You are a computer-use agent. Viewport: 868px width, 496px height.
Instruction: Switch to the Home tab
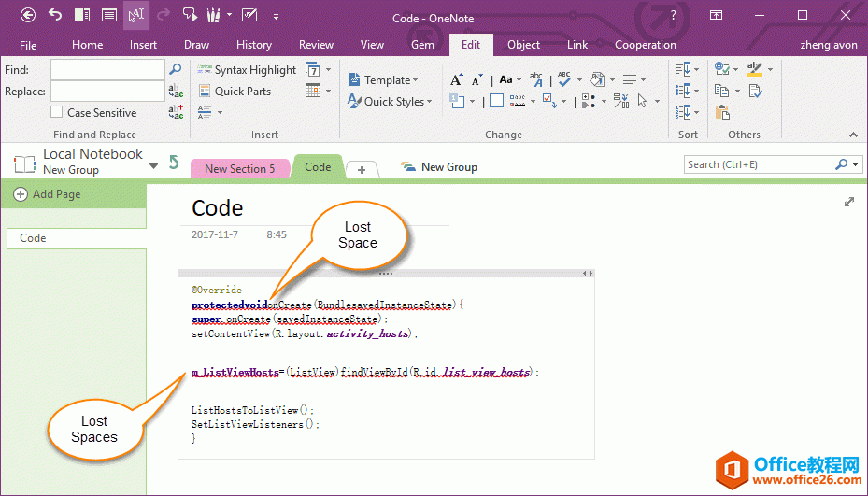tap(88, 45)
